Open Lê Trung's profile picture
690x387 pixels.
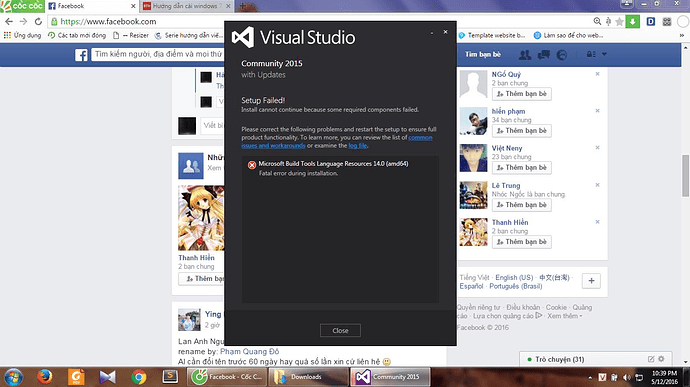click(473, 195)
